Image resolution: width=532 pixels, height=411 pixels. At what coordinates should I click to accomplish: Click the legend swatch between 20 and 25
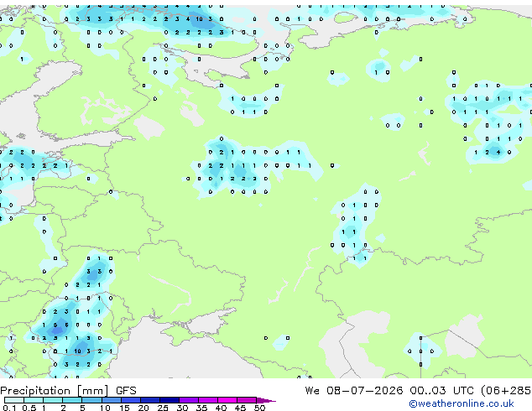(x=150, y=400)
